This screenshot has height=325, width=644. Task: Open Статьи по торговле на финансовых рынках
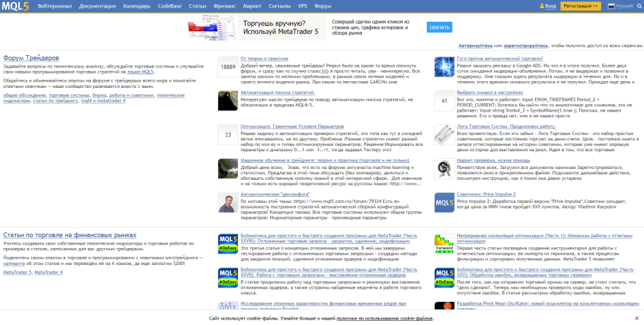point(70,235)
